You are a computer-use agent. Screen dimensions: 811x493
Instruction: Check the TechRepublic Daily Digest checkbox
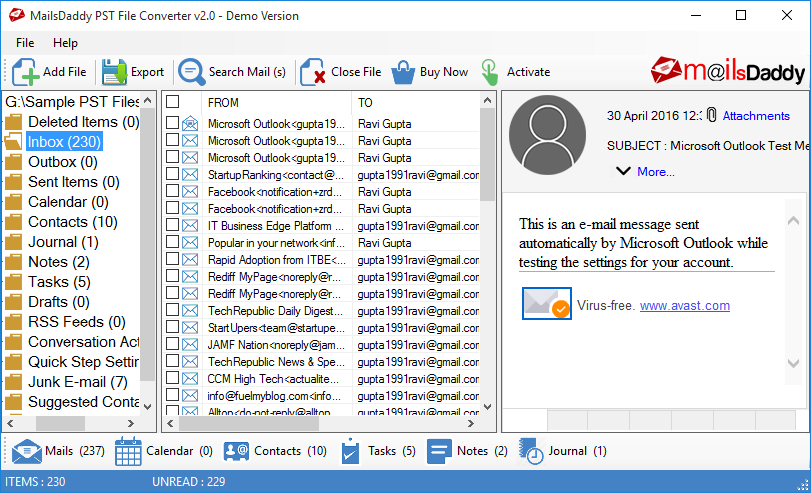(172, 310)
